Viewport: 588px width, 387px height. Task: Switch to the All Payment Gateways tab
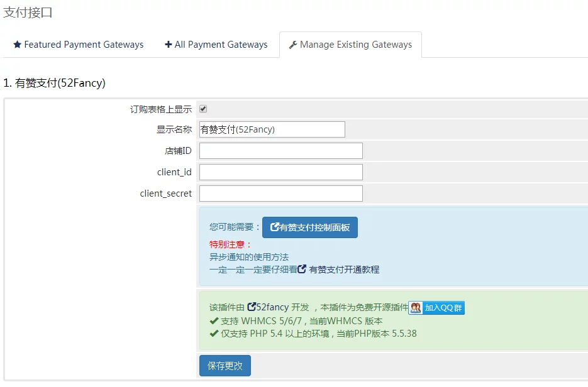pyautogui.click(x=216, y=45)
